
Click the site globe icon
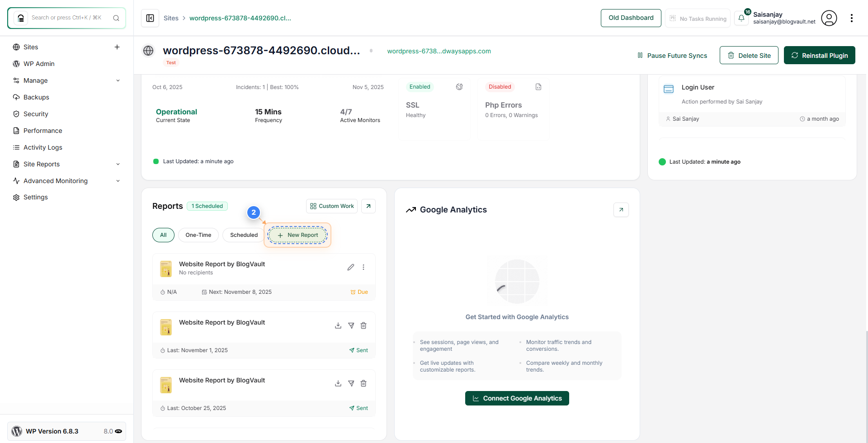[148, 51]
